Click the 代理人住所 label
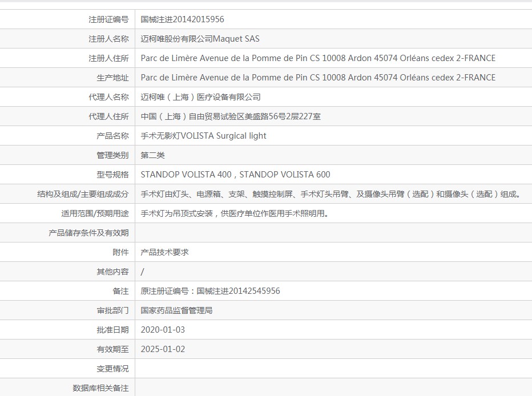Screen dimensions: 532x396 pos(108,116)
